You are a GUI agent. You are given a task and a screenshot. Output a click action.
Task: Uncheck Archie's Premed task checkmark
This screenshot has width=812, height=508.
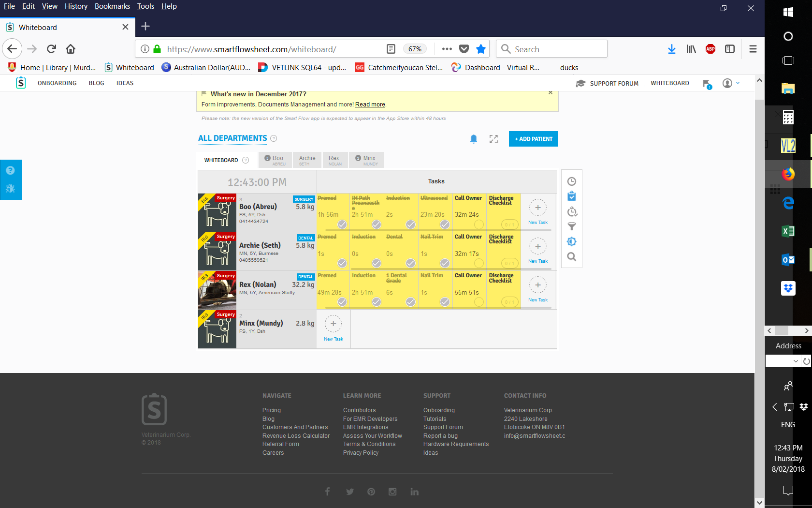coord(342,263)
